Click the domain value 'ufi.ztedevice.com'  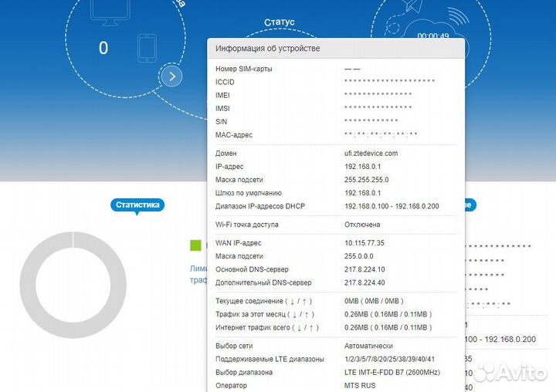[x=371, y=154]
